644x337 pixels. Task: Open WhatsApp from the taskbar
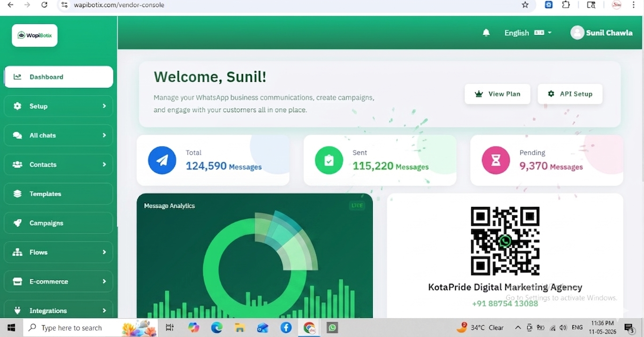pyautogui.click(x=332, y=328)
